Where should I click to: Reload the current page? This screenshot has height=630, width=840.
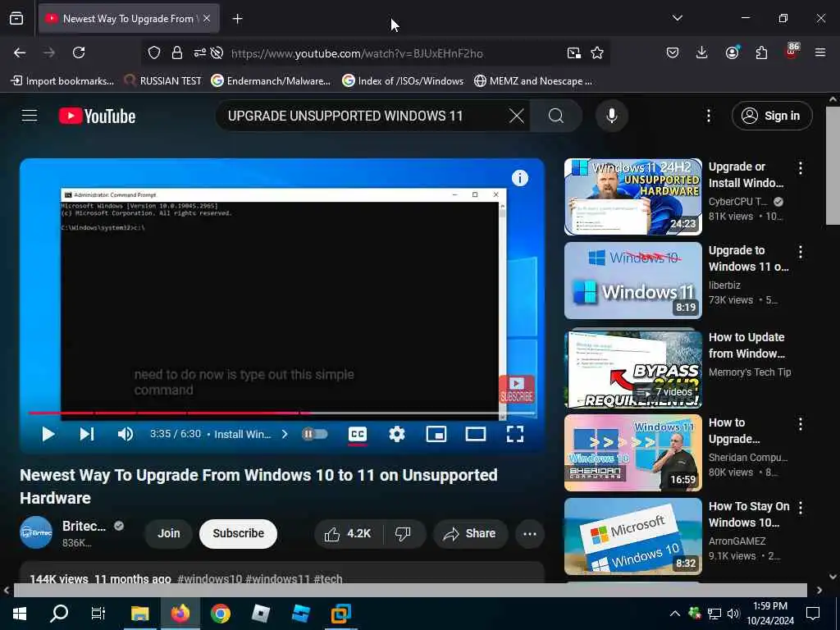click(x=79, y=52)
